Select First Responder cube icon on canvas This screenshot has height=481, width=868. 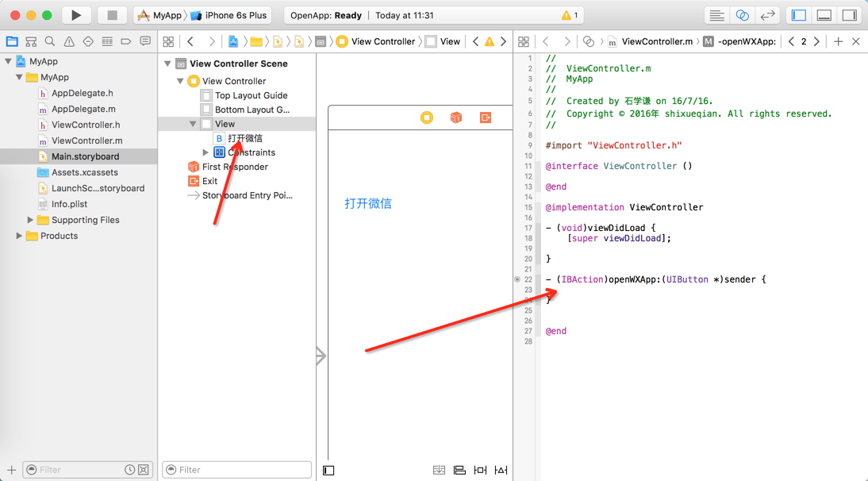pyautogui.click(x=456, y=117)
